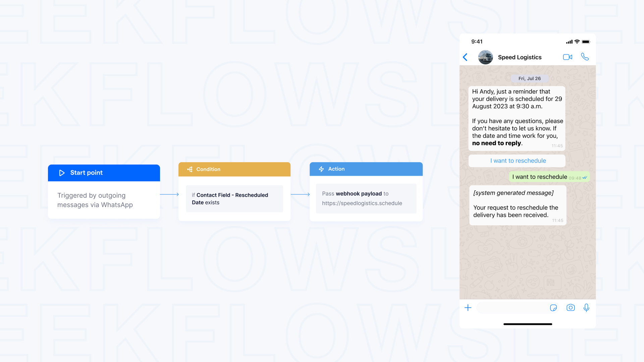Screen dimensions: 644x362
Task: Expand the Start point trigger settings
Action: pyautogui.click(x=104, y=172)
